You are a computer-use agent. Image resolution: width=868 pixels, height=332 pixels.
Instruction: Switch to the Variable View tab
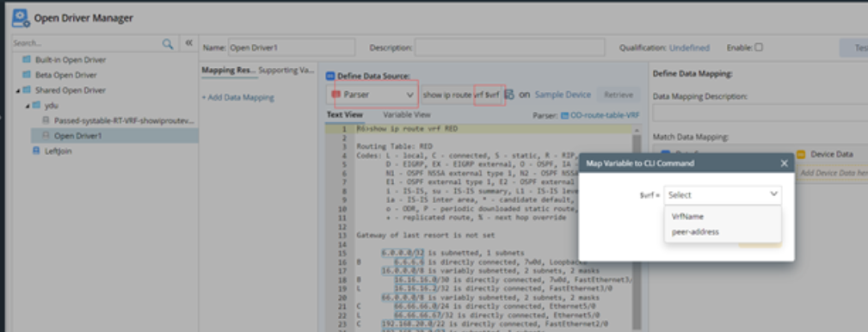pyautogui.click(x=406, y=115)
